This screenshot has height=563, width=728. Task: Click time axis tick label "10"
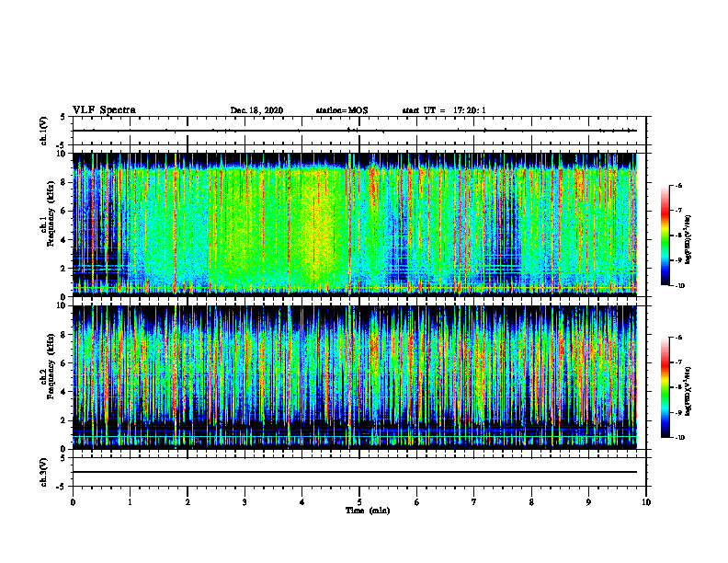[x=646, y=502]
